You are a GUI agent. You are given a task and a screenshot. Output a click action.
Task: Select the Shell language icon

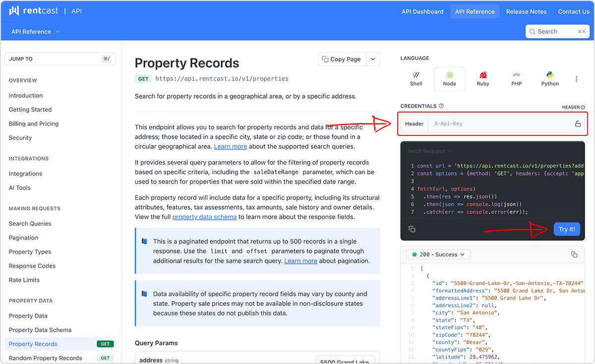pyautogui.click(x=416, y=79)
